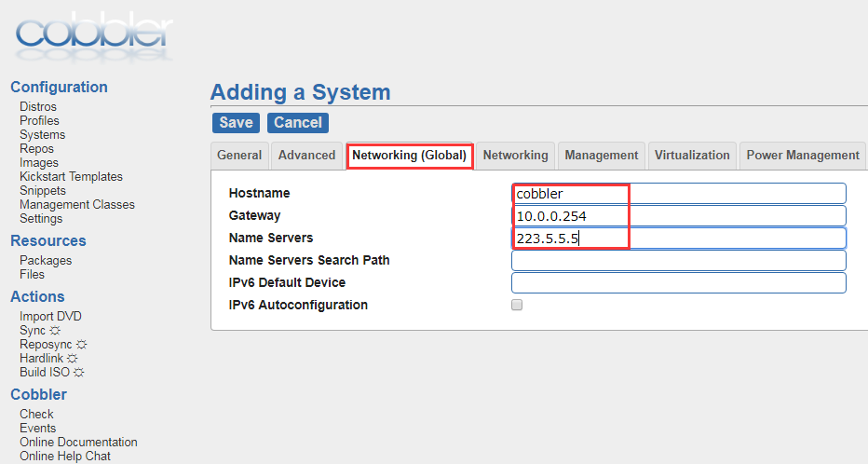868x464 pixels.
Task: Click the Cobbler logo
Action: click(x=94, y=36)
